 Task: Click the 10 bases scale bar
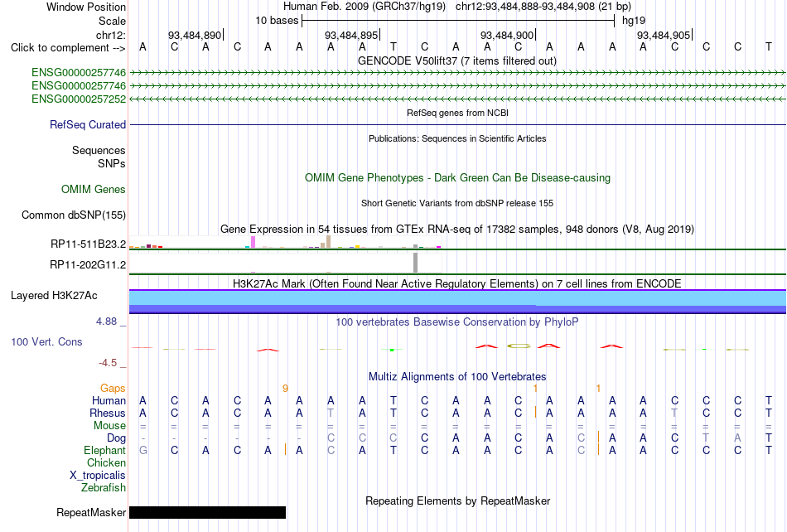(458, 21)
